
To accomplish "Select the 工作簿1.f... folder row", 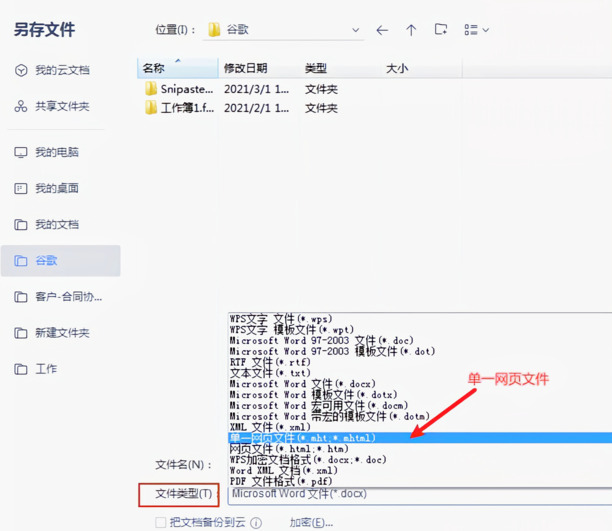I will (x=242, y=108).
